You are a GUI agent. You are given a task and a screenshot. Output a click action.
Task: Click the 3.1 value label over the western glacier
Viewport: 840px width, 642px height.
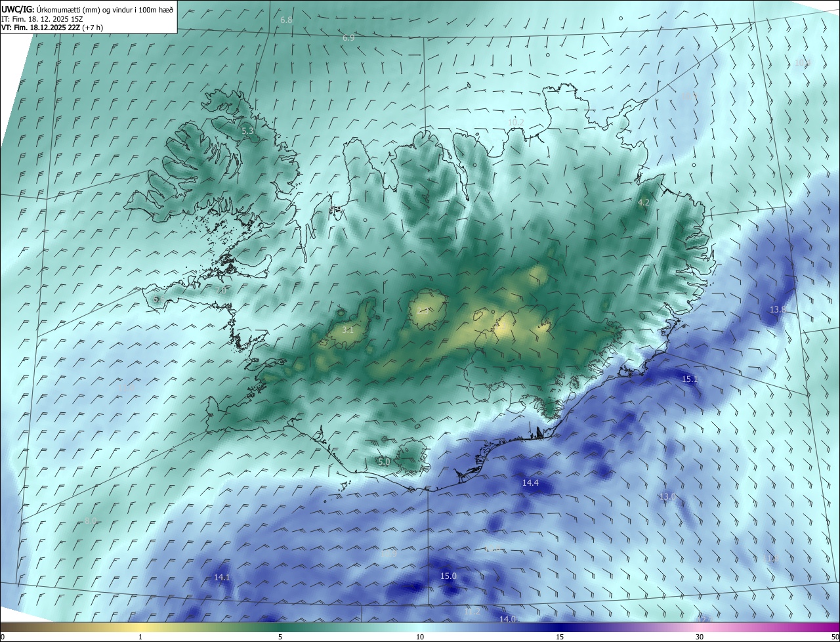pos(348,330)
